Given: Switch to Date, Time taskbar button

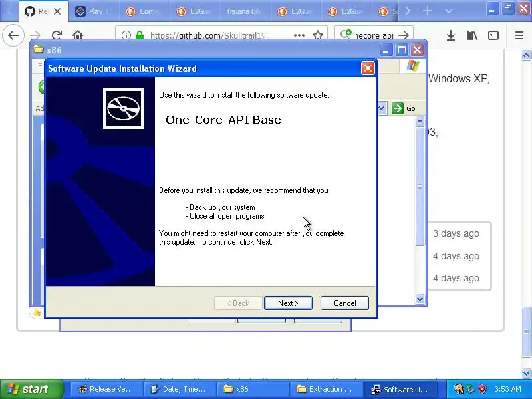Looking at the screenshot, I should point(180,389).
